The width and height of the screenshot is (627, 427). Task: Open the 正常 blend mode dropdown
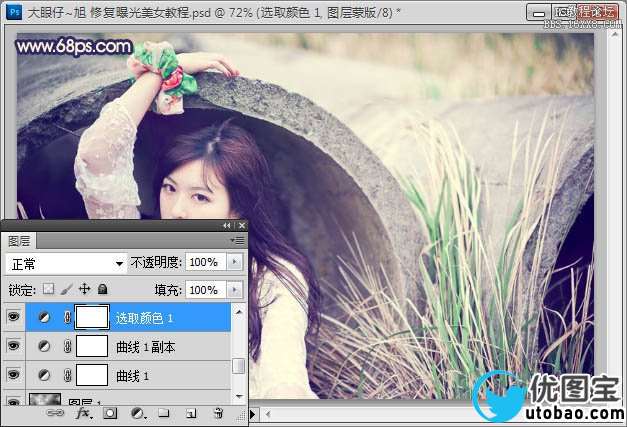(65, 263)
